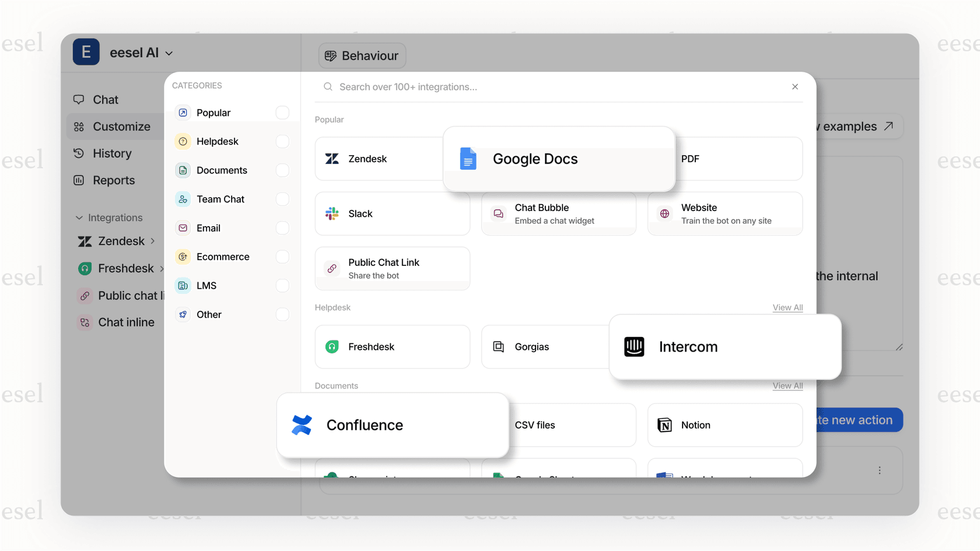Toggle the Other category radio
980x551 pixels.
click(x=282, y=314)
